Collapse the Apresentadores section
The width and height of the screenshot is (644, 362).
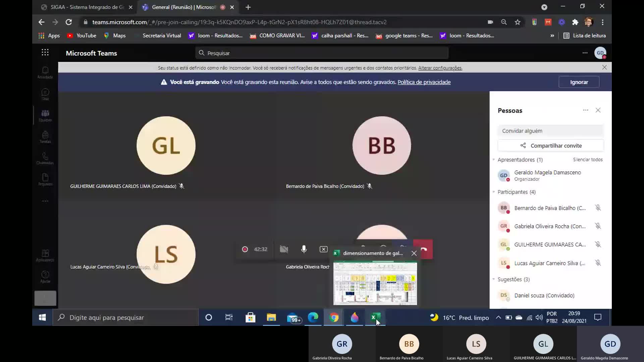coord(494,160)
